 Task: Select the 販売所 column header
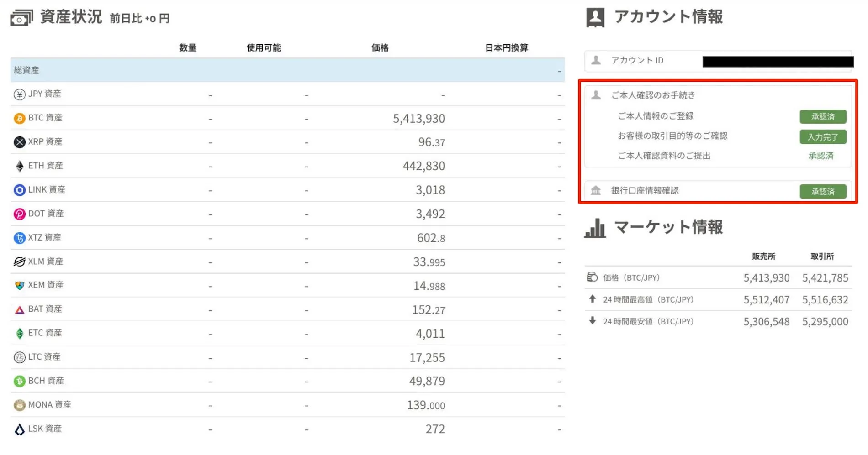[x=764, y=256]
